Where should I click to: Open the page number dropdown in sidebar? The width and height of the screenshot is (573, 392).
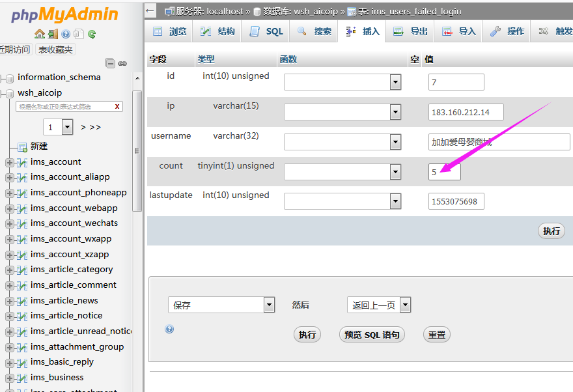tap(67, 127)
